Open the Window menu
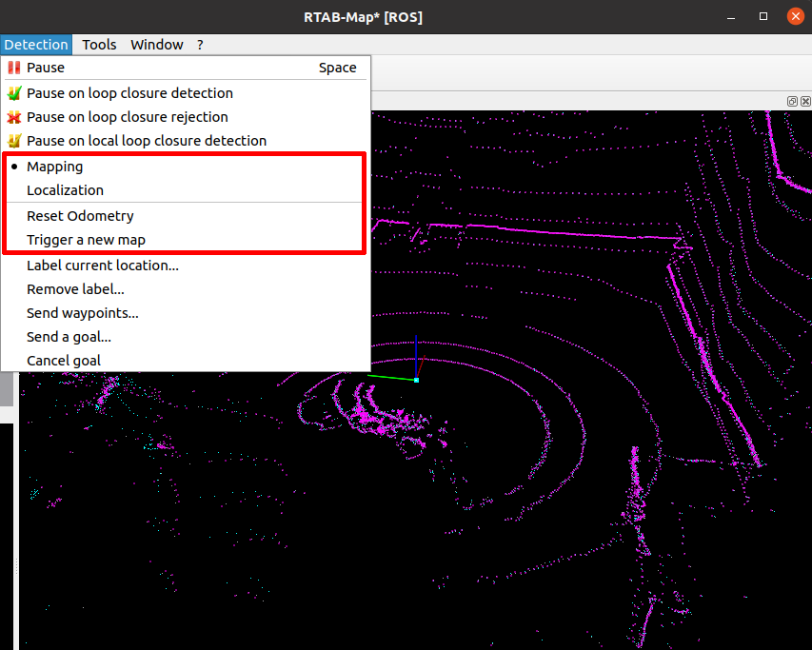 point(156,44)
